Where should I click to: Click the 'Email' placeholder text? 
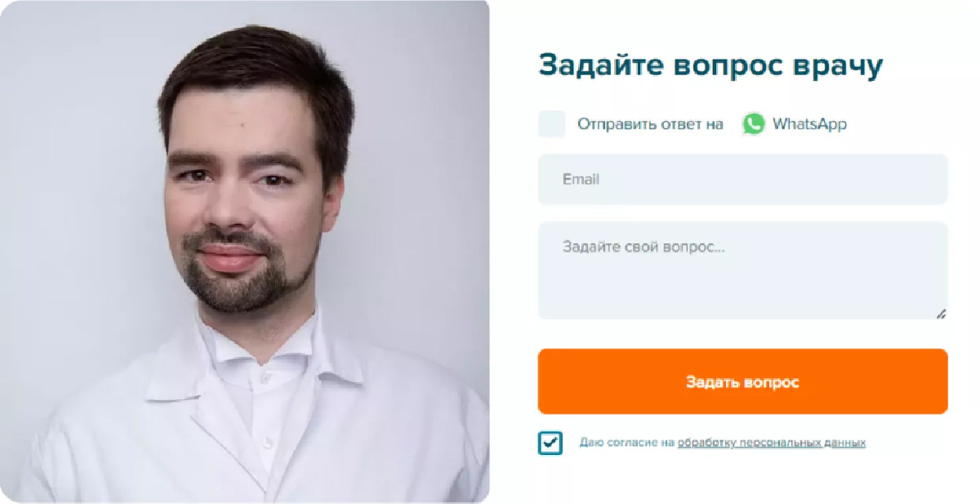point(581,179)
